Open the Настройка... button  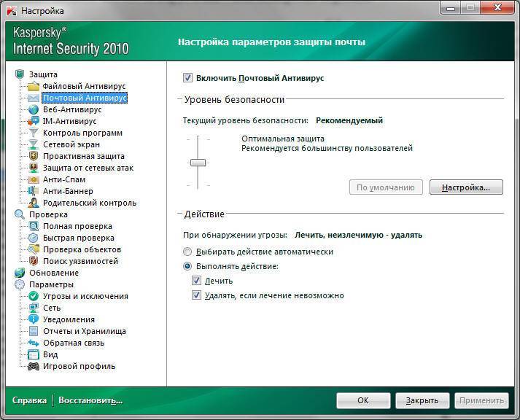pos(466,187)
